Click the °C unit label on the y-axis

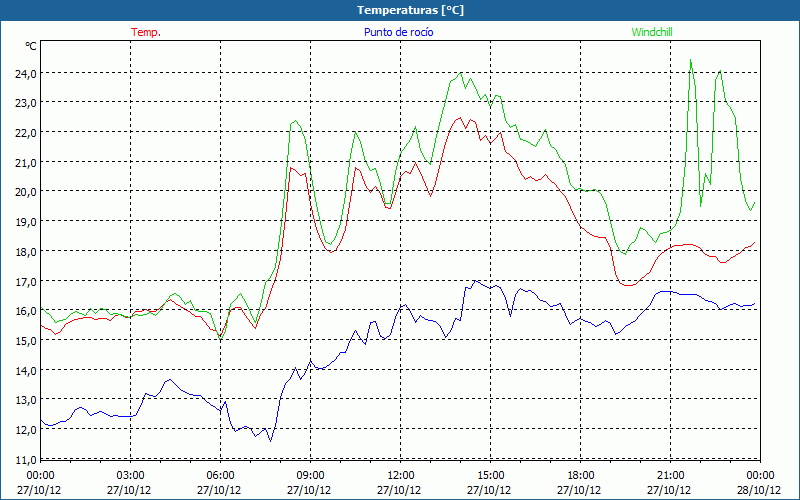[31, 46]
